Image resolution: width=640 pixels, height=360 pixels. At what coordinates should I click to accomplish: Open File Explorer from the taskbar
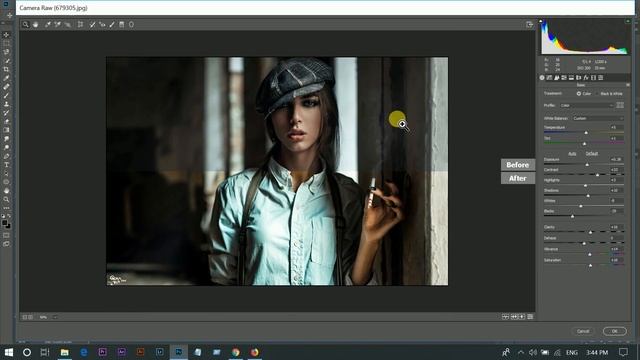point(64,352)
